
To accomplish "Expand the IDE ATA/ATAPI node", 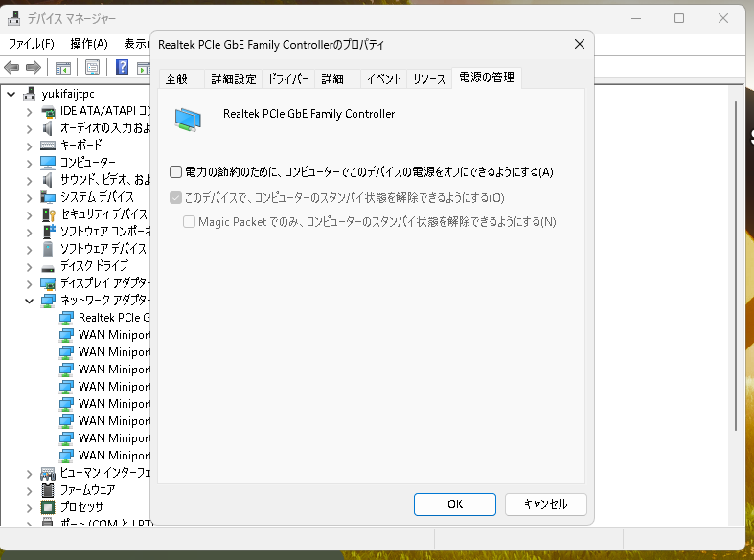I will (30, 112).
